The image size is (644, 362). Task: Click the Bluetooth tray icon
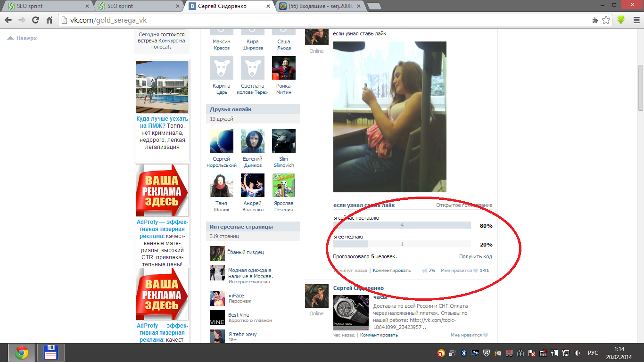coord(463,353)
